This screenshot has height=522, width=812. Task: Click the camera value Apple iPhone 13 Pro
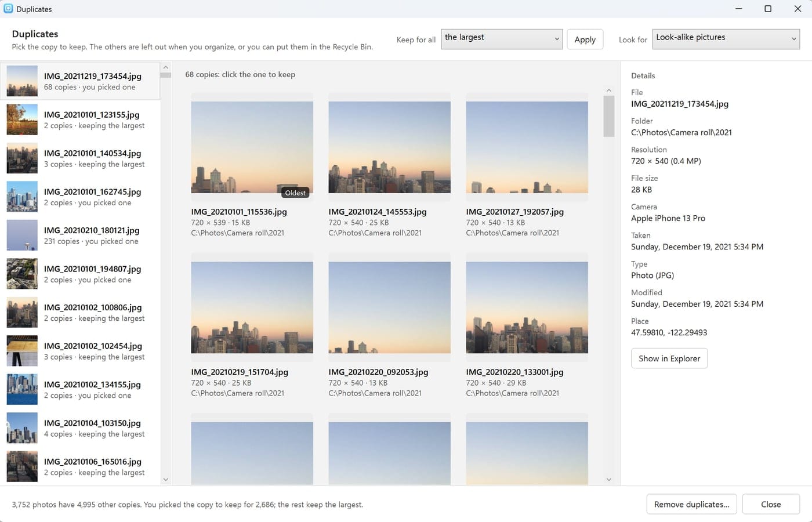668,218
